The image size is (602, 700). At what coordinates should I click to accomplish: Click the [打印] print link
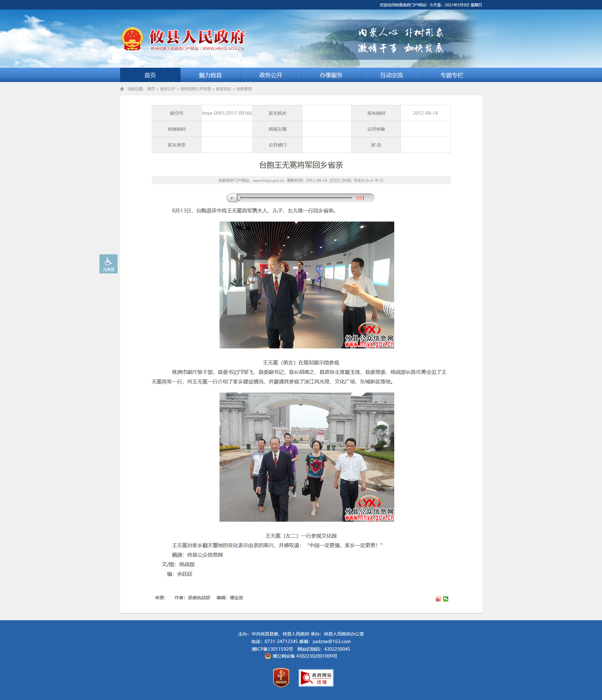[335, 181]
